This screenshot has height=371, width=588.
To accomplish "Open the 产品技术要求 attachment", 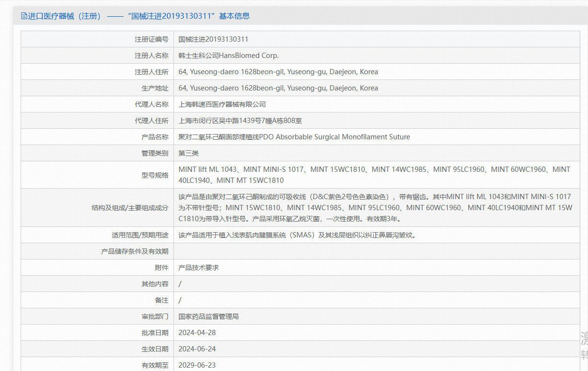I will click(x=198, y=268).
